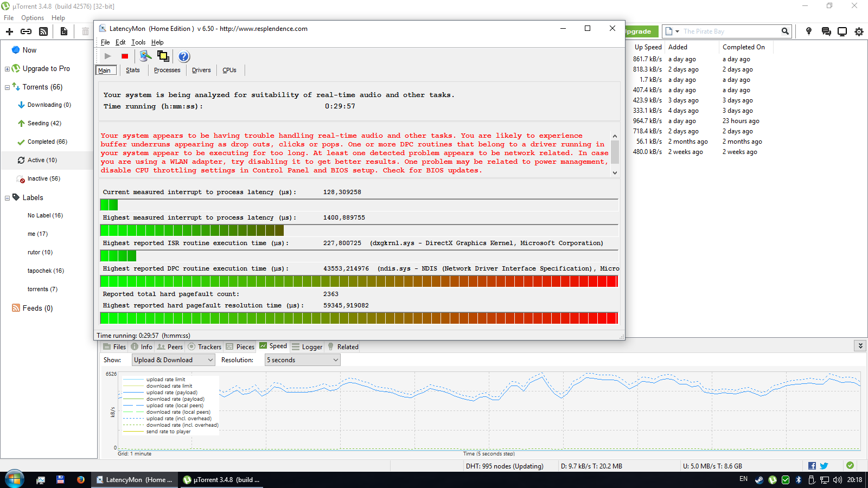The height and width of the screenshot is (488, 868).
Task: Add torrent from URL using link icon
Action: (26, 31)
